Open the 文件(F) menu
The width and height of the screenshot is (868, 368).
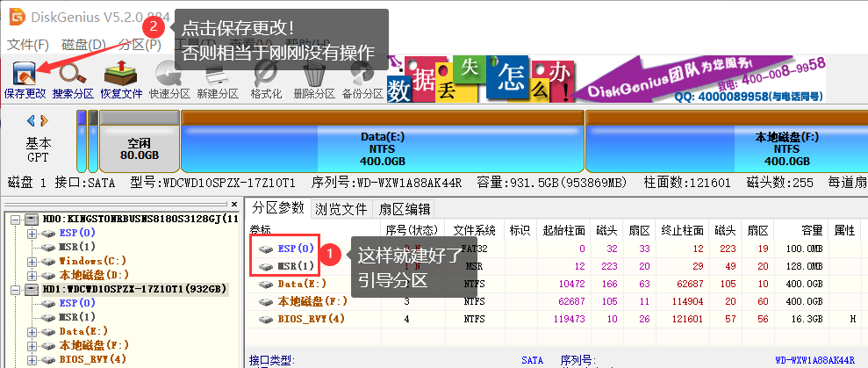28,45
